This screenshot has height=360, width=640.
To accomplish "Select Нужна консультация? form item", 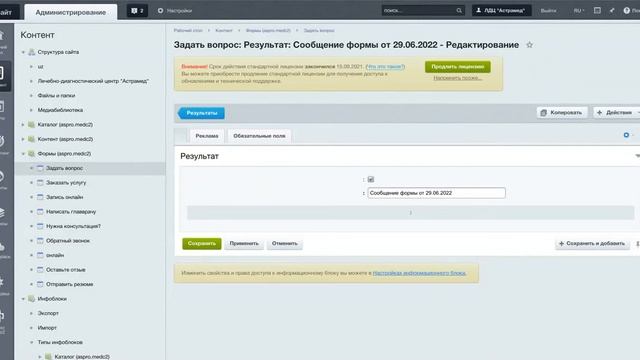I will 73,226.
